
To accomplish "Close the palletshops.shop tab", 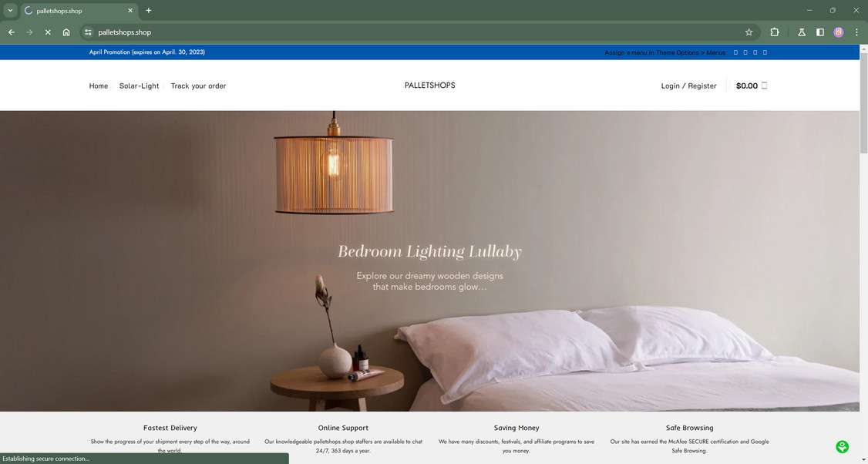I will (x=130, y=11).
